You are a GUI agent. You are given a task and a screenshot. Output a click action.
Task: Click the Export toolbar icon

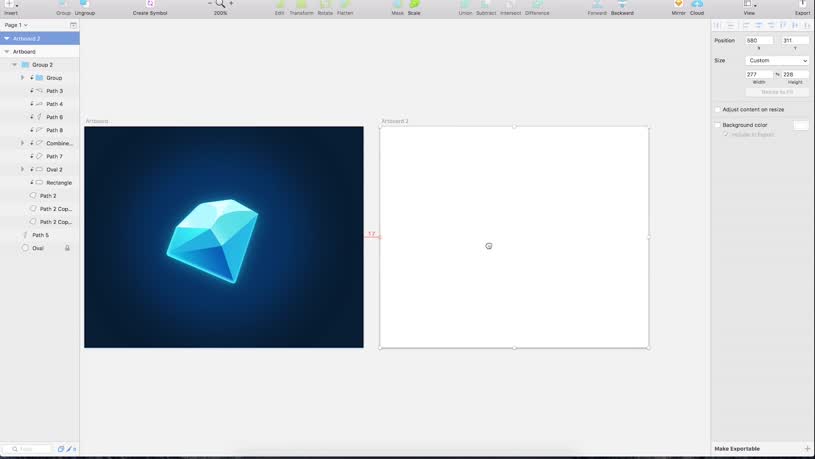[x=803, y=4]
